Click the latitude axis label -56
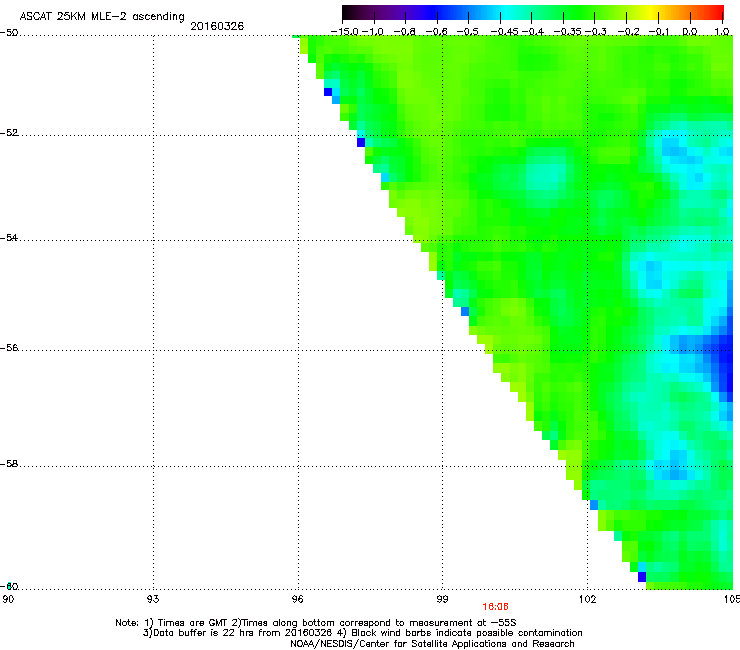This screenshot has width=740, height=650. (9, 347)
